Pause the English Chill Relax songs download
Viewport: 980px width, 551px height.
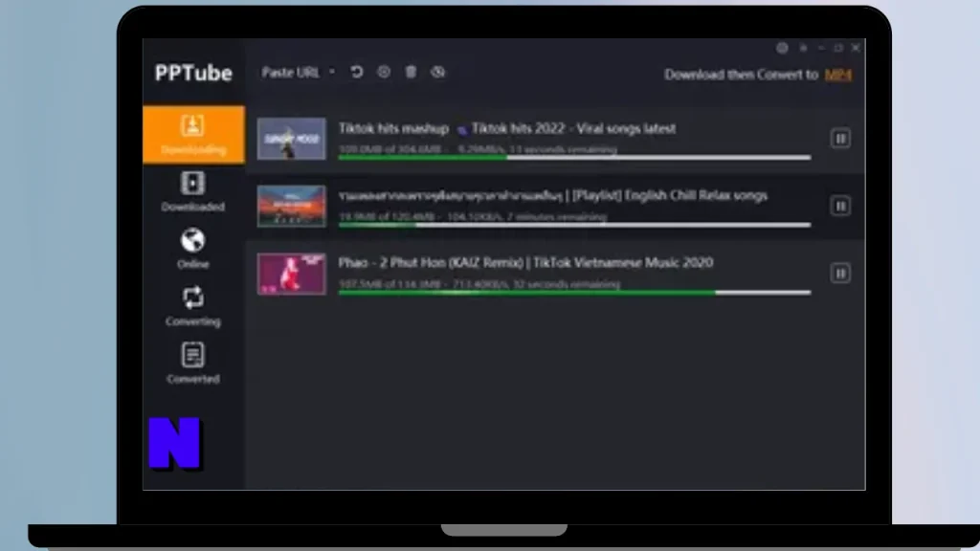840,207
